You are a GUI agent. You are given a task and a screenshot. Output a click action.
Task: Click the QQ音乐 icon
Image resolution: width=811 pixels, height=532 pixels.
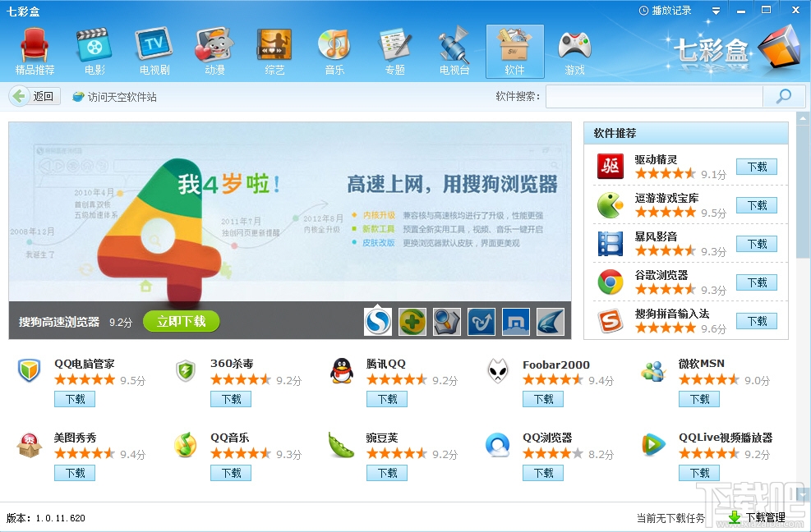coord(185,445)
